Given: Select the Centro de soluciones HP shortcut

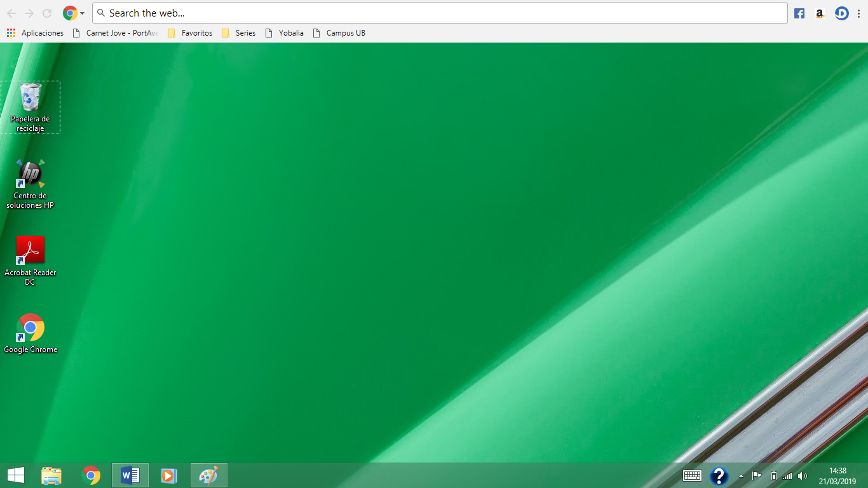Looking at the screenshot, I should click(x=30, y=184).
